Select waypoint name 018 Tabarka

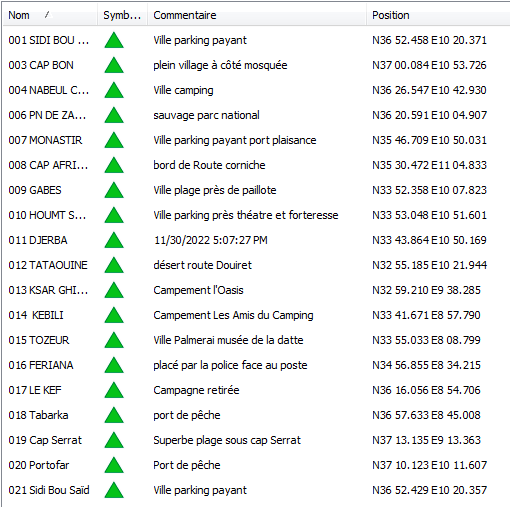[x=38, y=415]
